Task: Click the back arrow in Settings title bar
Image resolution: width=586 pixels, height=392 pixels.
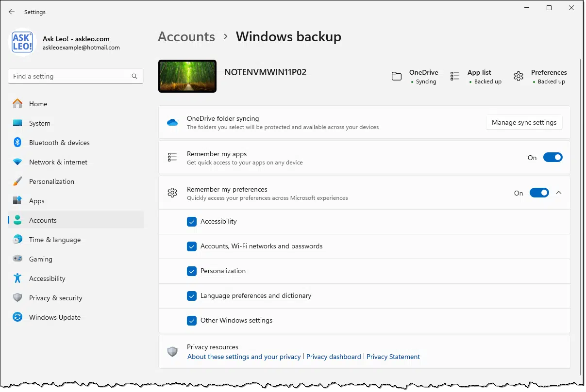Action: (x=12, y=12)
